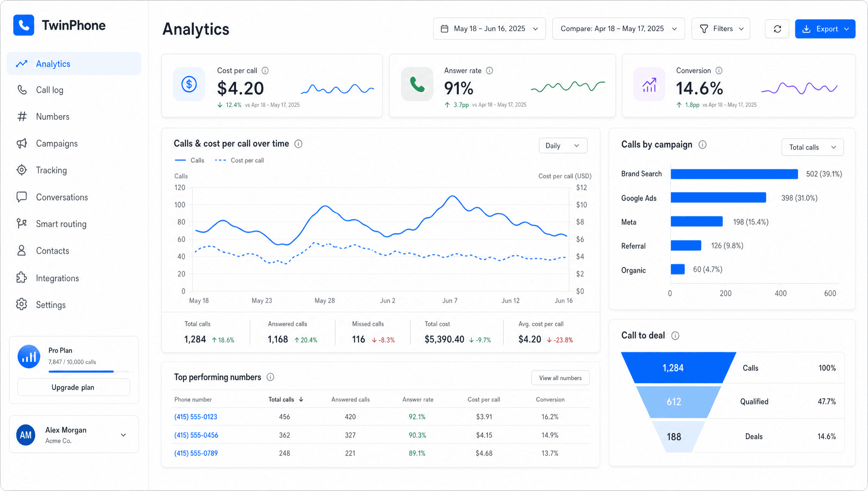Screen dimensions: 868x491
Task: Click the Referral campaign bar
Action: click(x=686, y=245)
